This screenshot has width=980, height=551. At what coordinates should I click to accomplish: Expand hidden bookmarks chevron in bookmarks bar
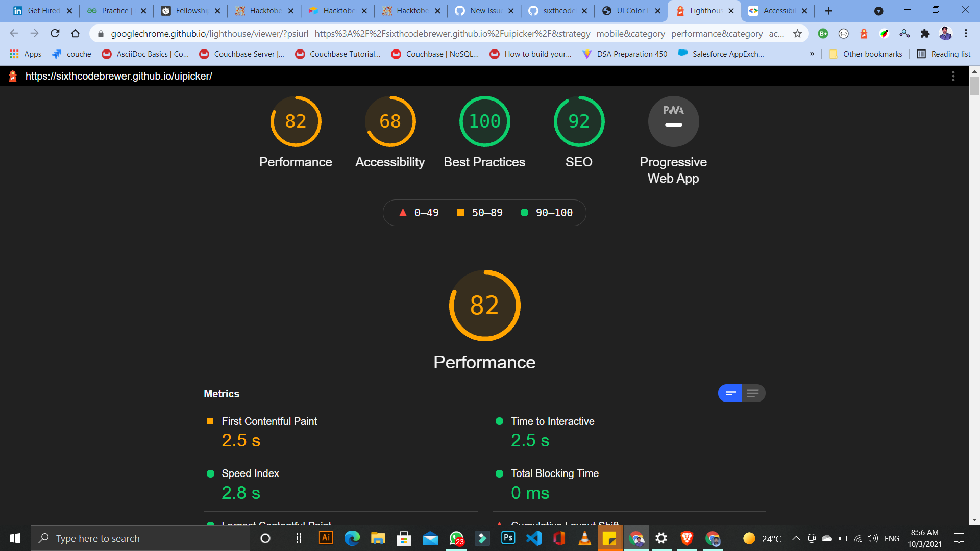(812, 54)
